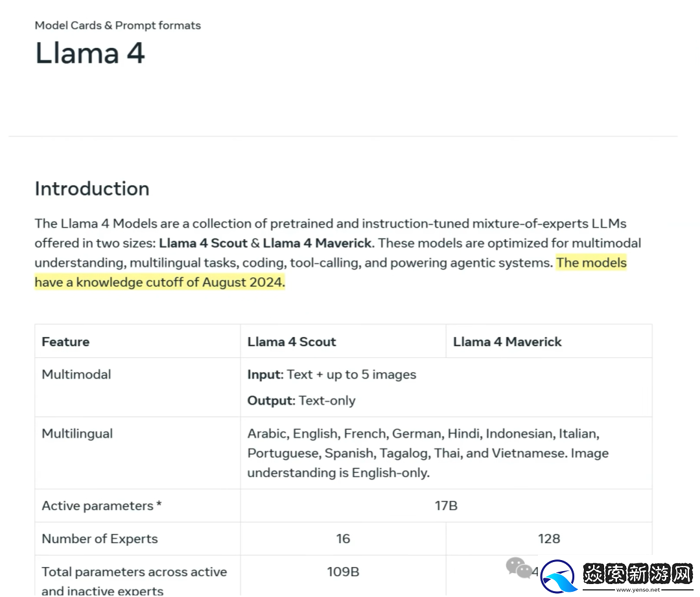Click the 16 experts cell for Scout

343,539
